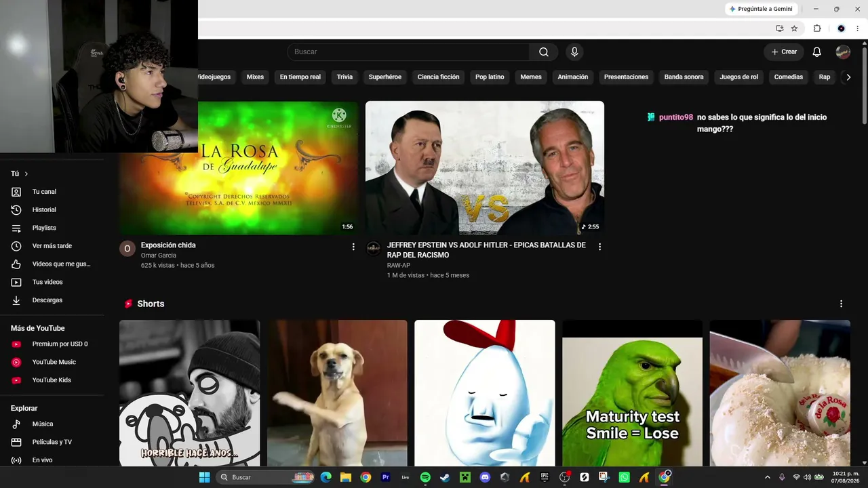This screenshot has height=488, width=868.
Task: Open options for the Exposición chida video
Action: (353, 247)
